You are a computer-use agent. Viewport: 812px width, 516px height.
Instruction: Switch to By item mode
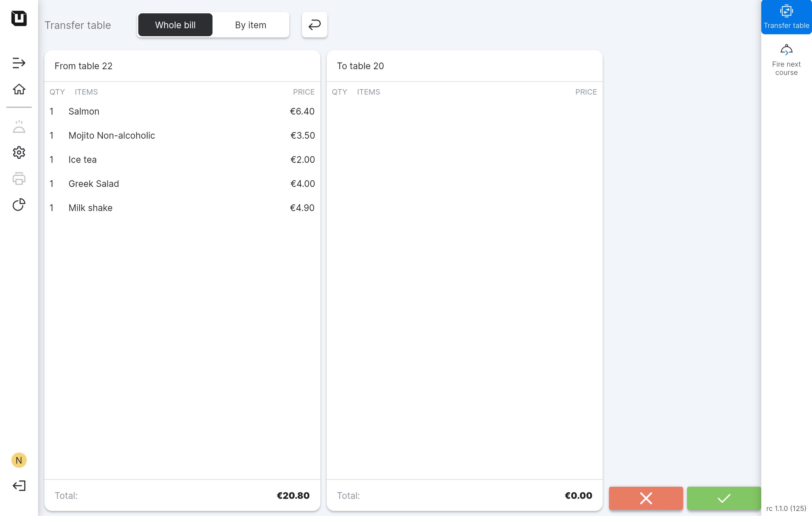251,25
